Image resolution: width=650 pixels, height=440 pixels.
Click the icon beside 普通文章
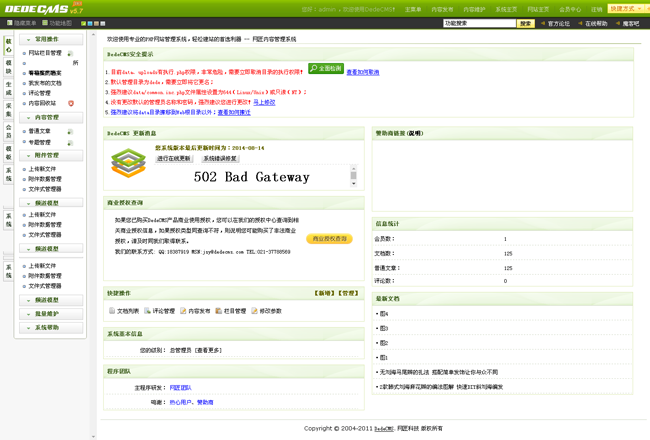click(x=70, y=131)
